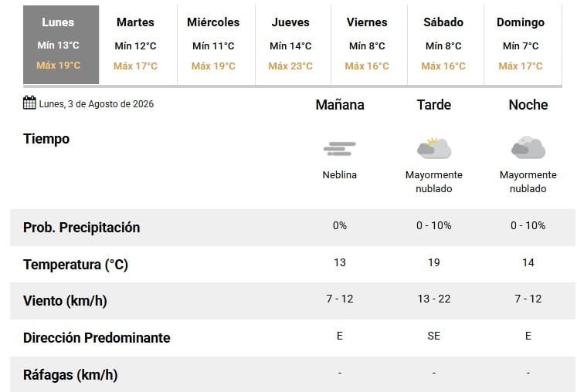Image resolution: width=577 pixels, height=392 pixels.
Task: Click the Tarde column header
Action: click(434, 105)
